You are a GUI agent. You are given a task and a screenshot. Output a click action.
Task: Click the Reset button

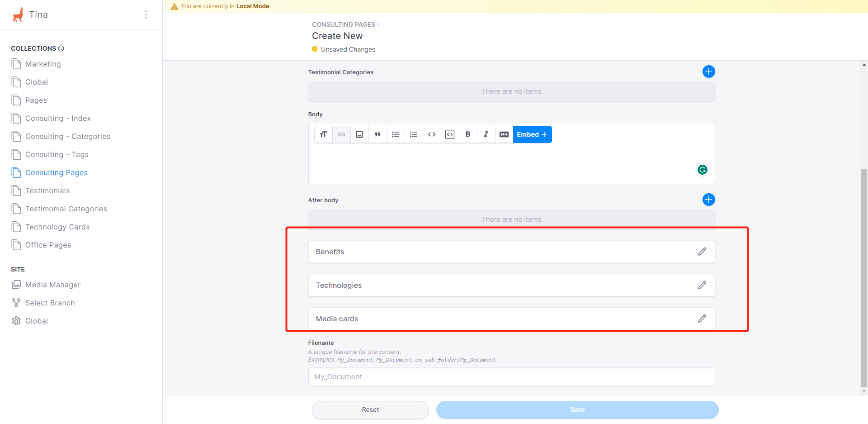point(370,410)
